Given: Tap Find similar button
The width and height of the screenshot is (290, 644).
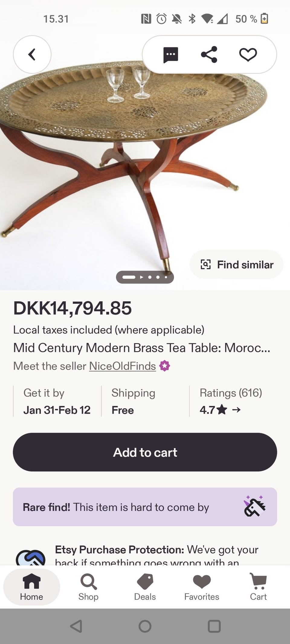Looking at the screenshot, I should tap(237, 264).
